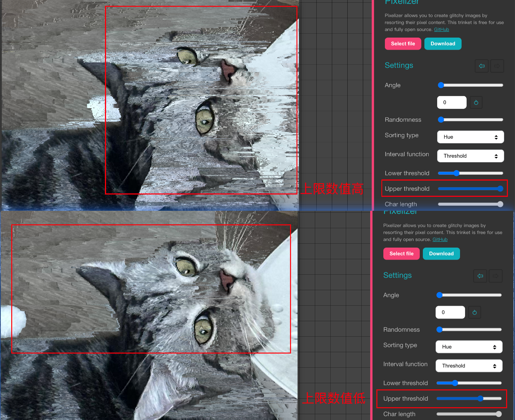The height and width of the screenshot is (420, 515).
Task: Click the Download button in bottom panel
Action: click(441, 254)
